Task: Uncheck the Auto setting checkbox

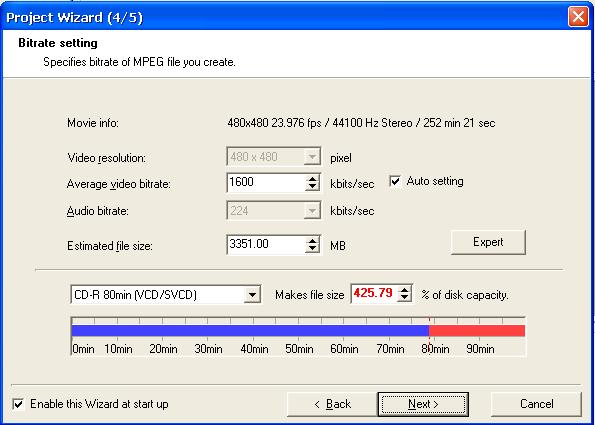Action: (x=395, y=182)
